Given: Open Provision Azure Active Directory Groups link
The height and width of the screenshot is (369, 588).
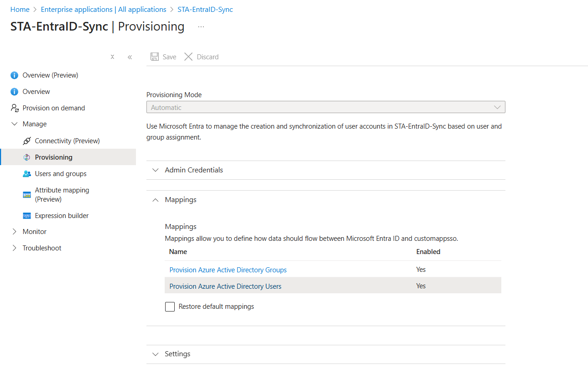Looking at the screenshot, I should point(228,270).
